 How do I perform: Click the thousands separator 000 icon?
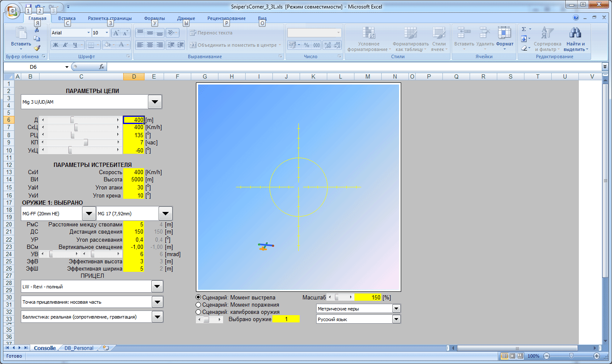[x=317, y=45]
